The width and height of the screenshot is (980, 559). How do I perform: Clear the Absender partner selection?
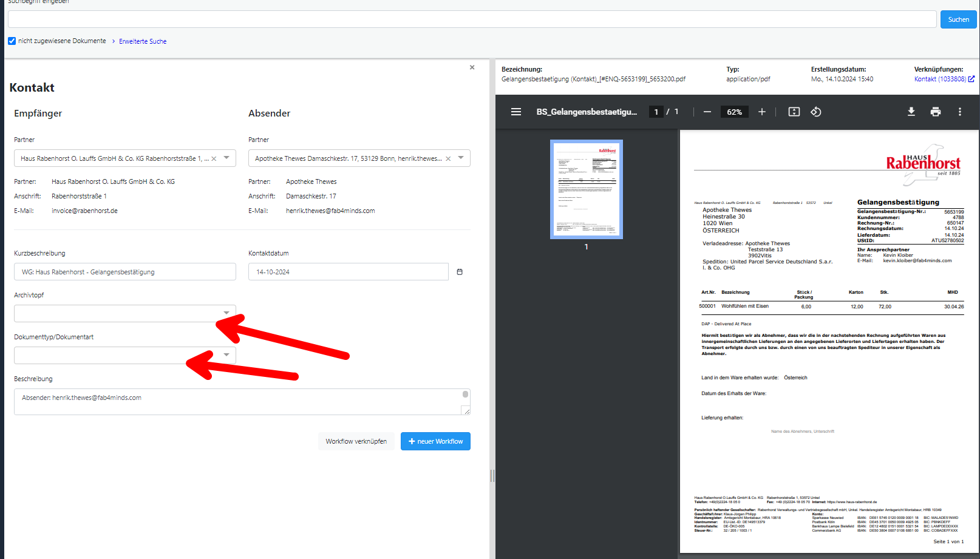pos(448,158)
